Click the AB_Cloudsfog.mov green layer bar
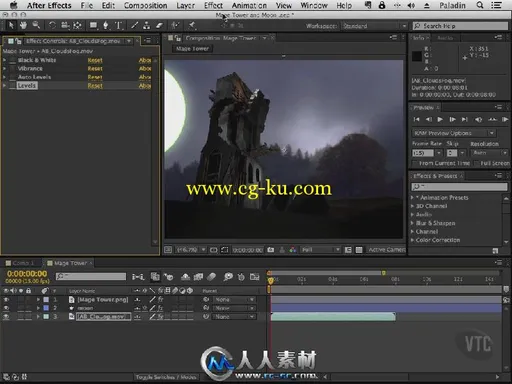 pyautogui.click(x=333, y=317)
